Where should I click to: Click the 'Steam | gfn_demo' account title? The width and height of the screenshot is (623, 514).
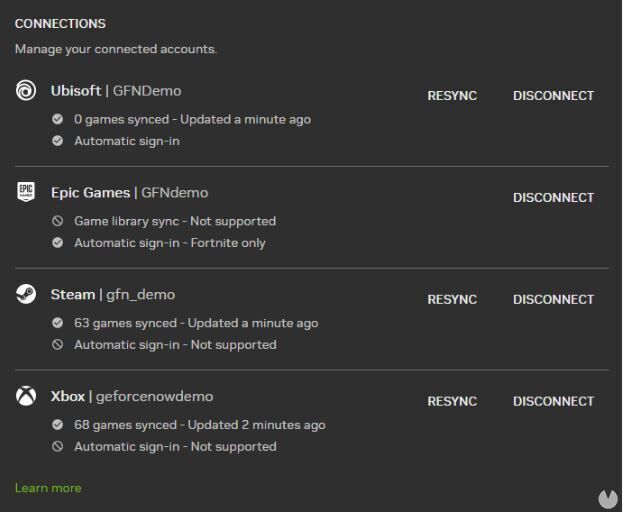pyautogui.click(x=113, y=295)
